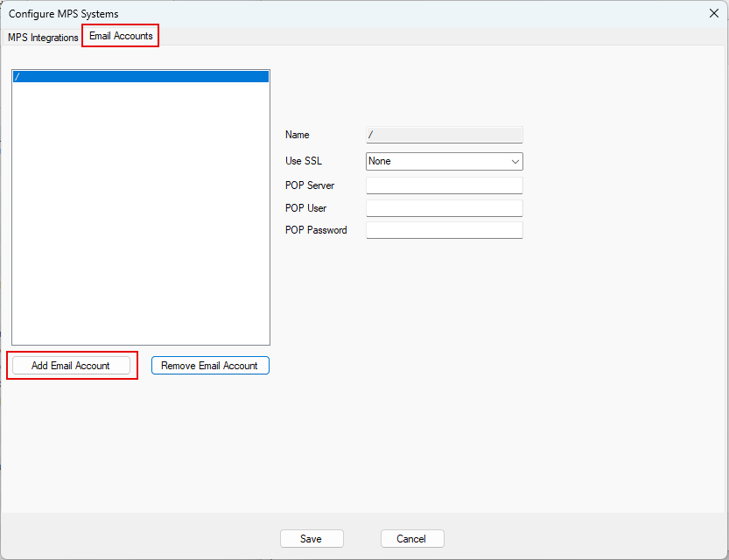Select the "/" account in the list

[x=141, y=77]
